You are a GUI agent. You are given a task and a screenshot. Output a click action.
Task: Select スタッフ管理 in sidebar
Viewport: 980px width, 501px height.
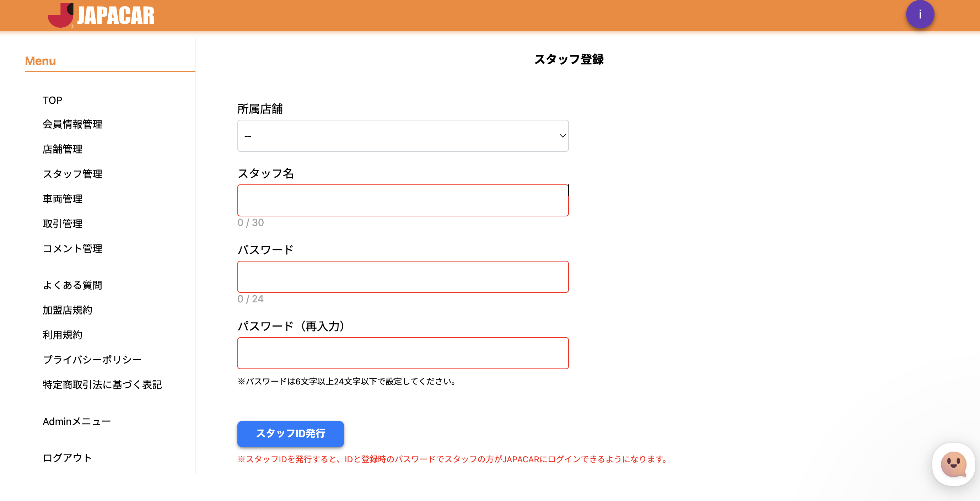click(x=72, y=174)
